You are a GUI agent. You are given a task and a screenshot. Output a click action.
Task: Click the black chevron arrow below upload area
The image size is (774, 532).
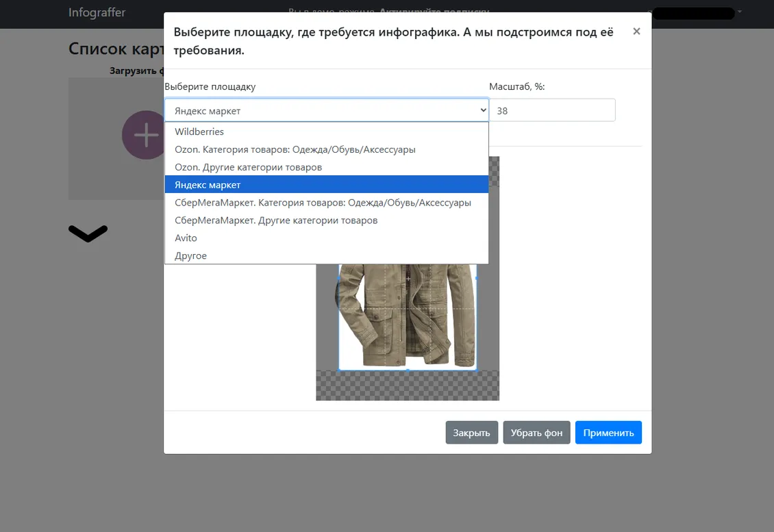tap(88, 233)
